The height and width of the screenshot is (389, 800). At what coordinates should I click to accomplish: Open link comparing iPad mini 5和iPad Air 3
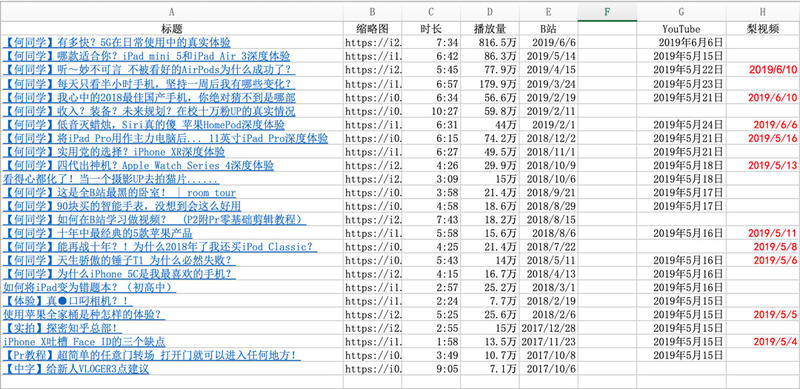point(146,56)
